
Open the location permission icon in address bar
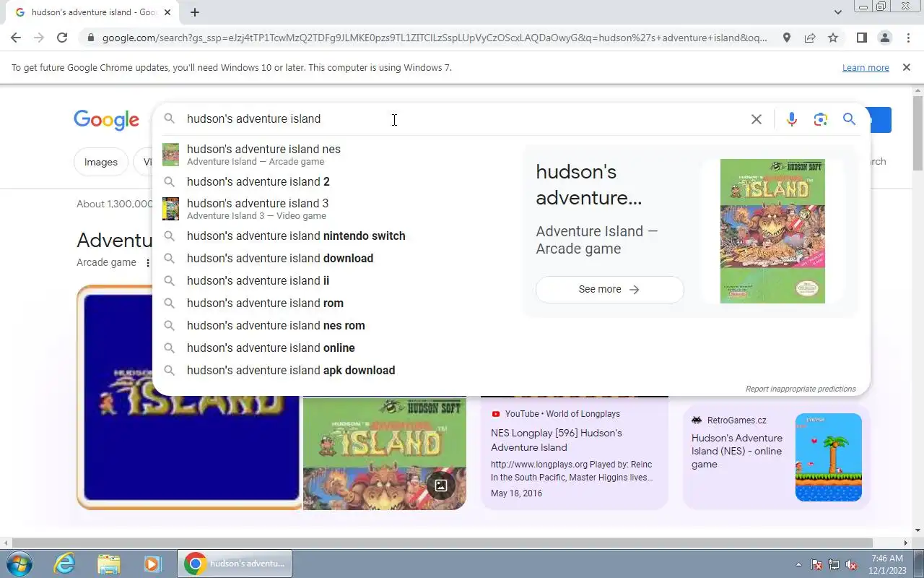pyautogui.click(x=787, y=38)
